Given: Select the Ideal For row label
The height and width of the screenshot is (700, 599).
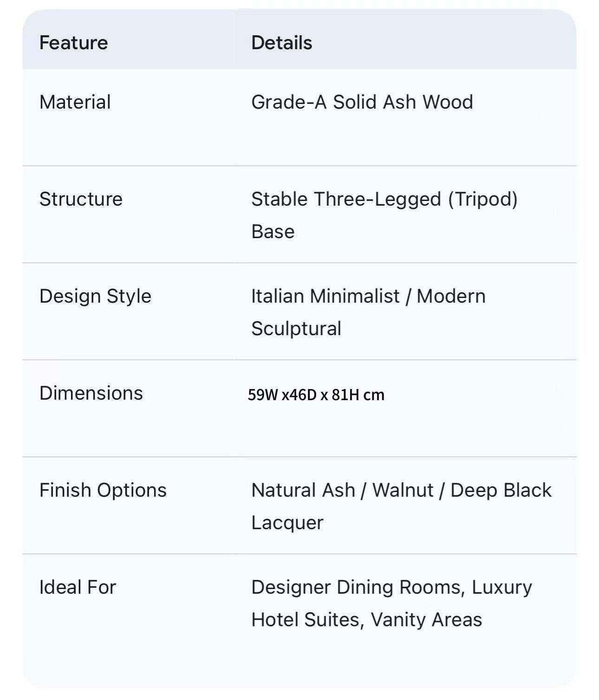Looking at the screenshot, I should [x=78, y=587].
